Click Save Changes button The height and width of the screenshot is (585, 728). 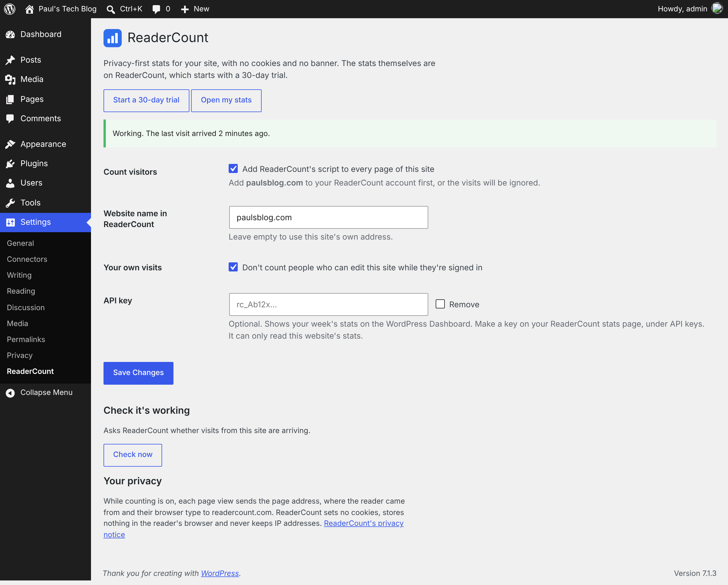[138, 373]
